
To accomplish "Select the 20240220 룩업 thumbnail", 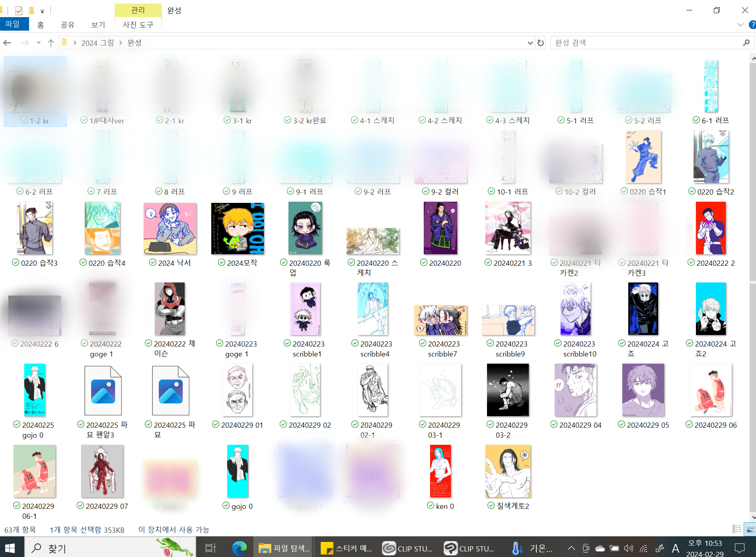I will pos(305,228).
